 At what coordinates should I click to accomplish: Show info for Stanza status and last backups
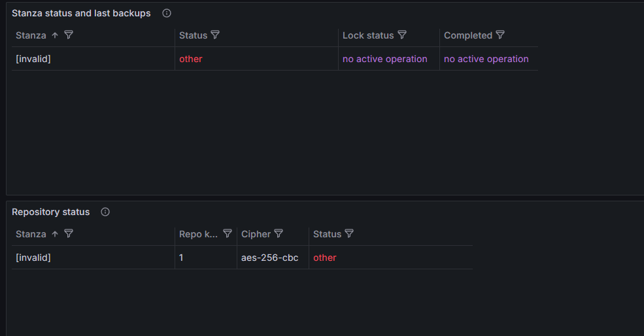[167, 13]
